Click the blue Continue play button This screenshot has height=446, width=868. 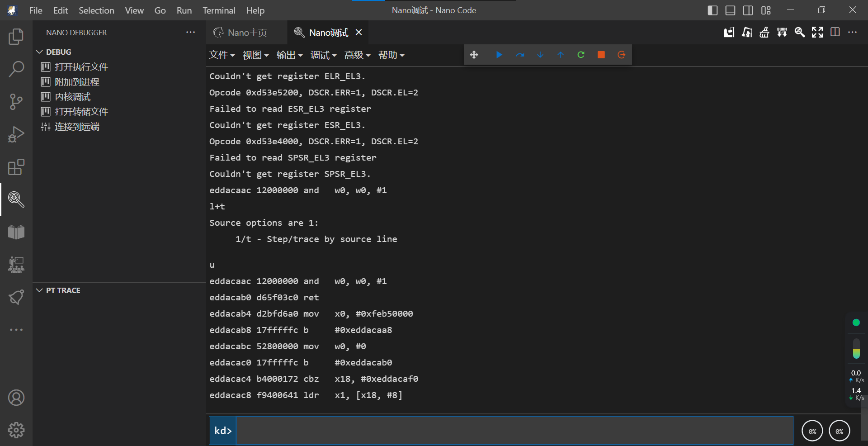tap(499, 55)
